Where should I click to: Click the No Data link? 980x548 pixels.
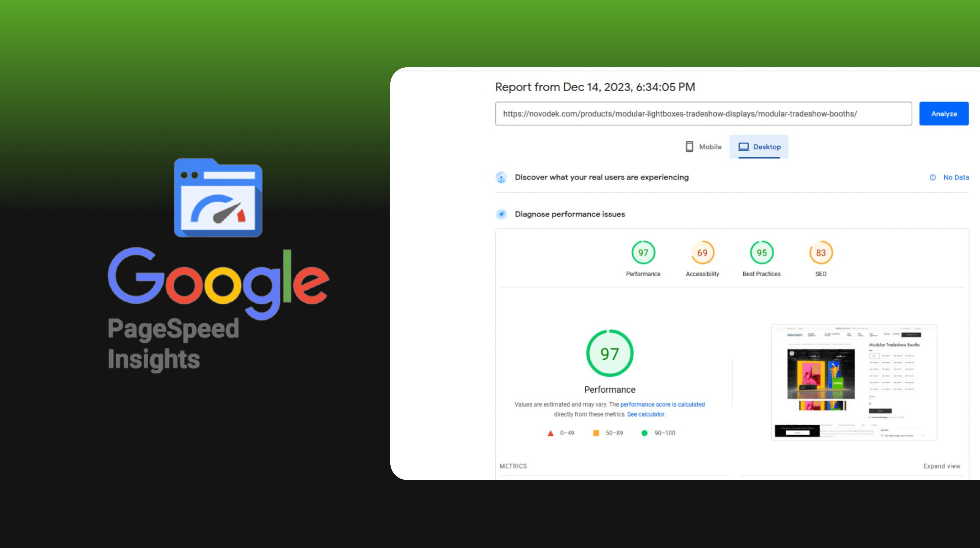click(x=956, y=177)
